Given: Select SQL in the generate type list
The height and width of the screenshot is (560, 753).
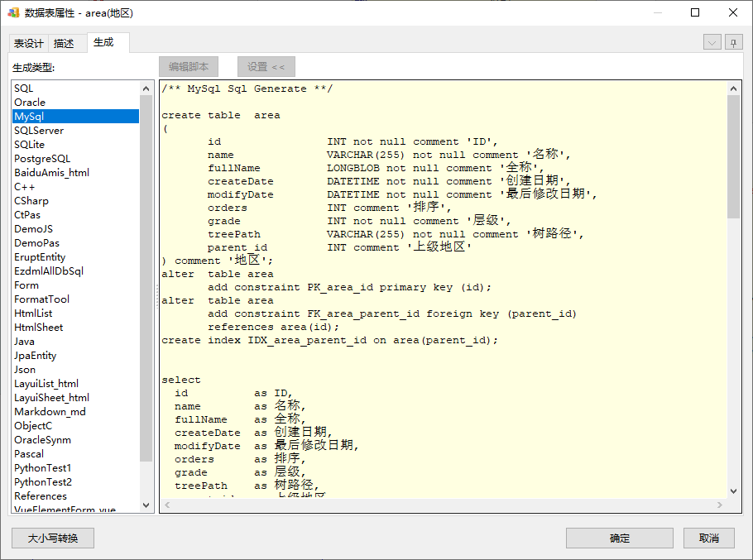Looking at the screenshot, I should click(x=75, y=89).
